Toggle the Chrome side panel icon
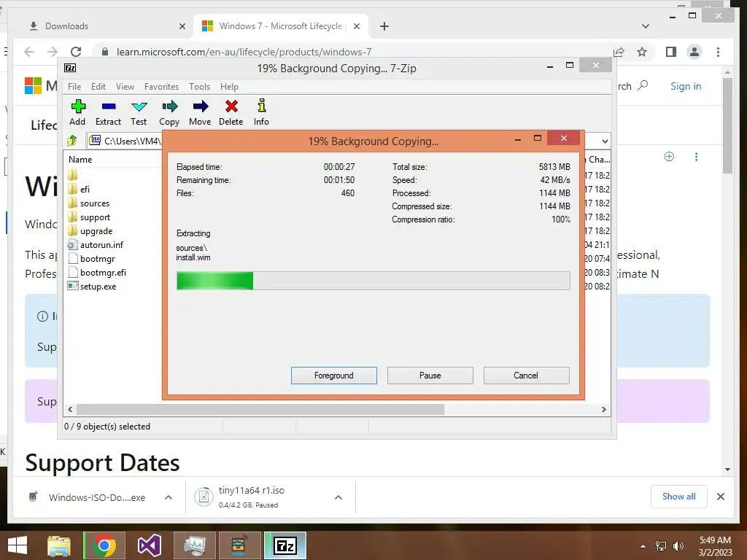 coord(671,52)
